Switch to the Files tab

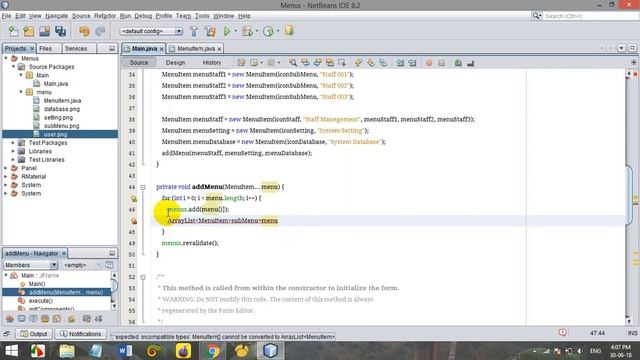[x=46, y=49]
